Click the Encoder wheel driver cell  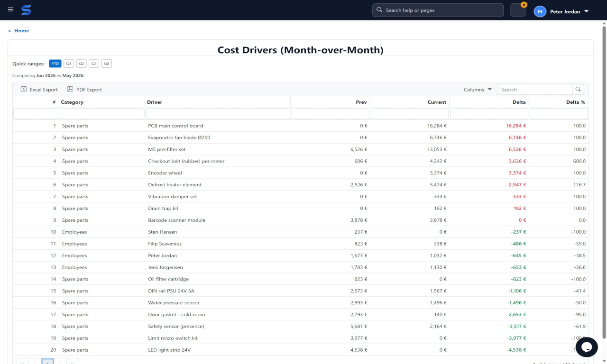(218, 173)
